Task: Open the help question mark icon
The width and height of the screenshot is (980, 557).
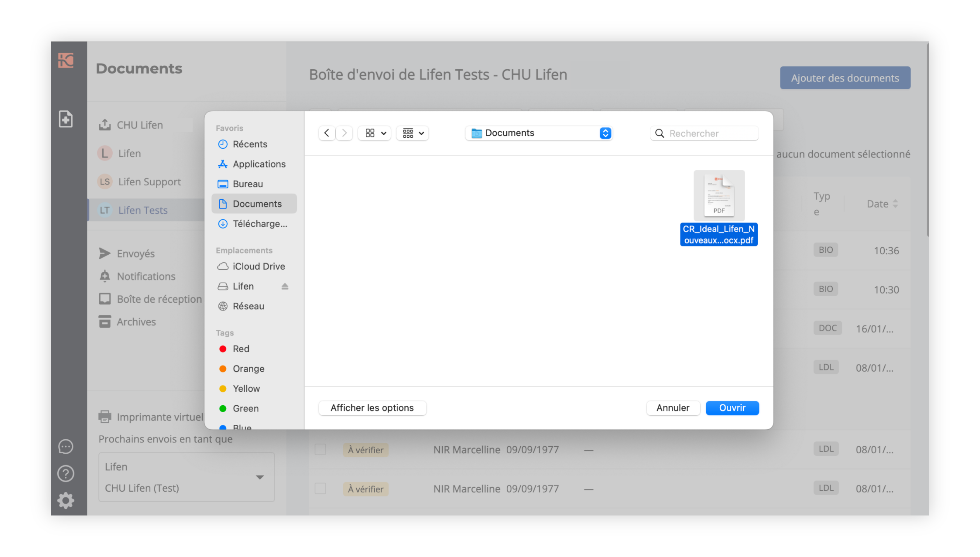Action: pos(66,474)
